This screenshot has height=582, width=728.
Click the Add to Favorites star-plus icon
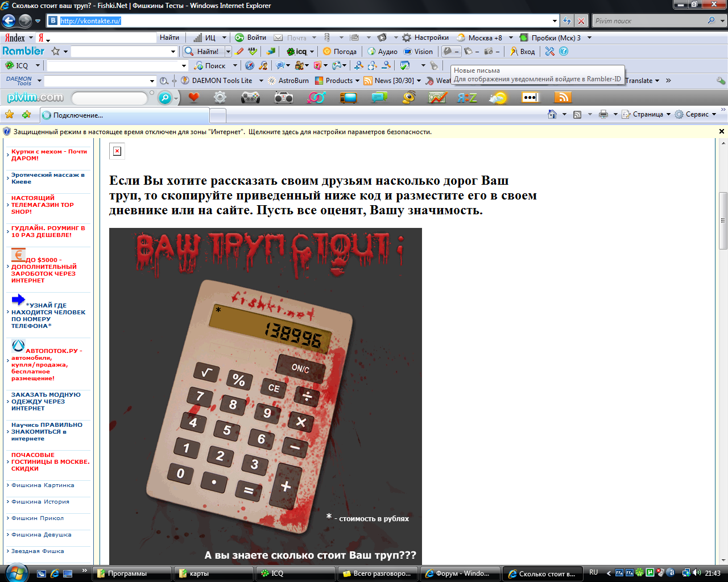[26, 115]
